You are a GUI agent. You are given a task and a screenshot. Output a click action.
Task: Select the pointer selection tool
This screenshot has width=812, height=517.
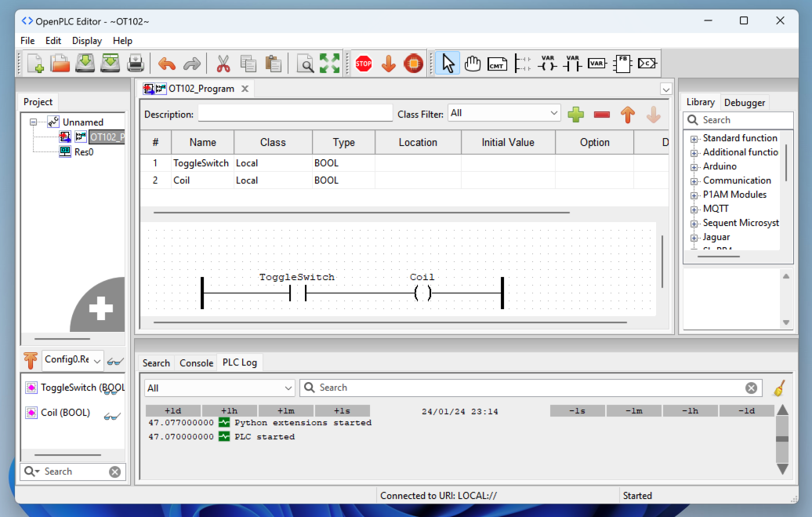[x=448, y=64]
